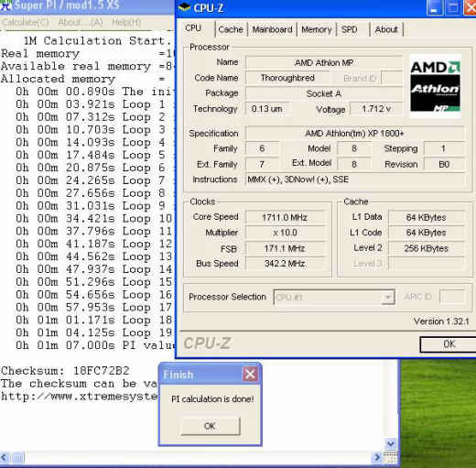476x468 pixels.
Task: Close the Finish dialog with X
Action: tap(250, 375)
